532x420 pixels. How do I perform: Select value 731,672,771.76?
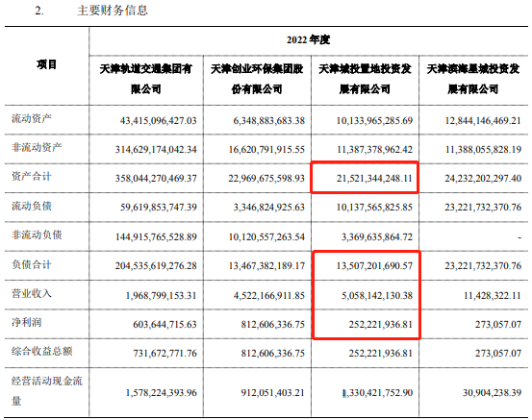coord(165,354)
